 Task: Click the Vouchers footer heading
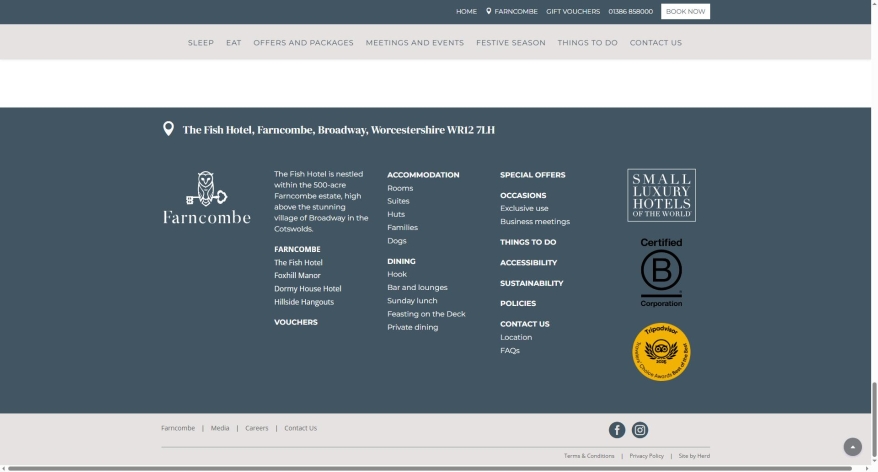pyautogui.click(x=296, y=323)
